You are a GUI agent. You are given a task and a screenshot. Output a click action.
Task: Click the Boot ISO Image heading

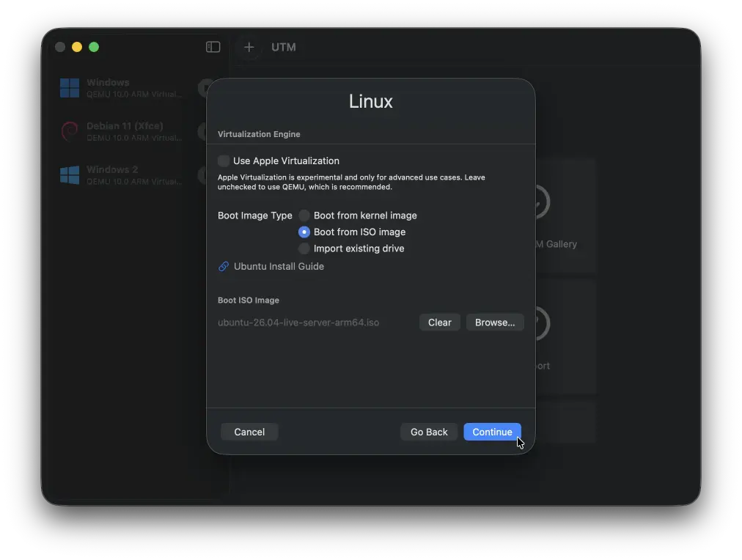click(248, 301)
